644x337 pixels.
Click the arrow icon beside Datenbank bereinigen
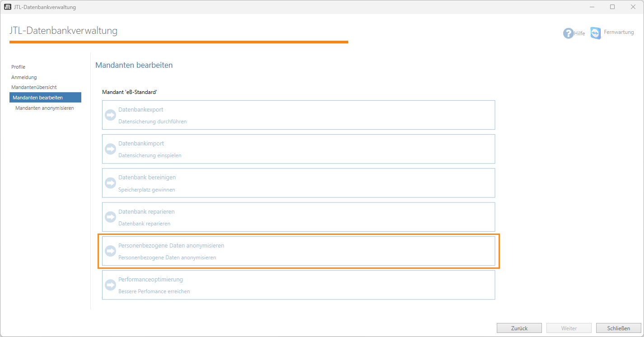pyautogui.click(x=110, y=183)
